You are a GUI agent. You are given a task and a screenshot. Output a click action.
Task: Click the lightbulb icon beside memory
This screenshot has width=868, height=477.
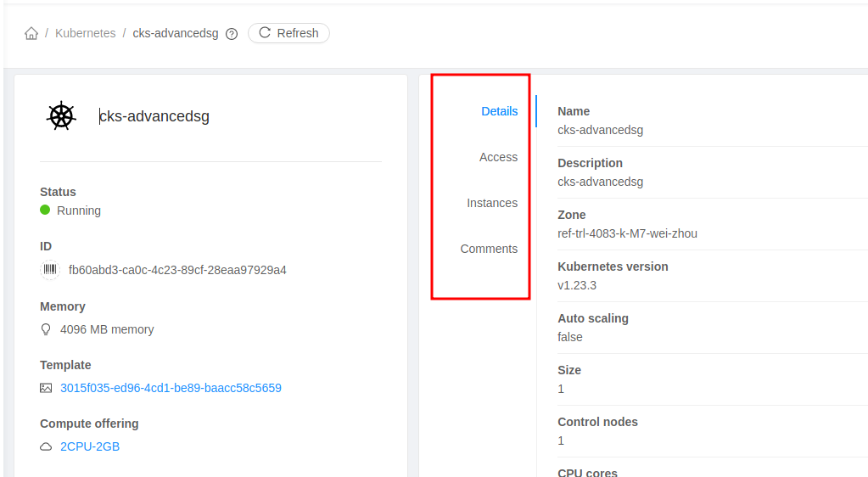(46, 329)
